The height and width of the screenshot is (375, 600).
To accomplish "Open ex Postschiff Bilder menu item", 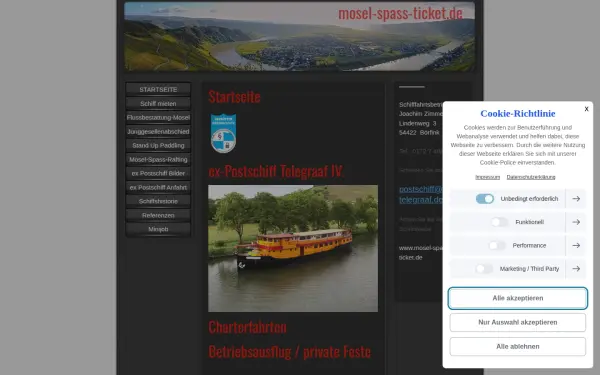I will [158, 173].
